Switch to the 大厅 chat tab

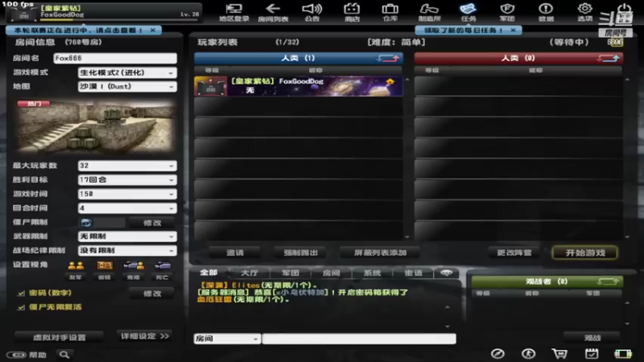(x=250, y=273)
